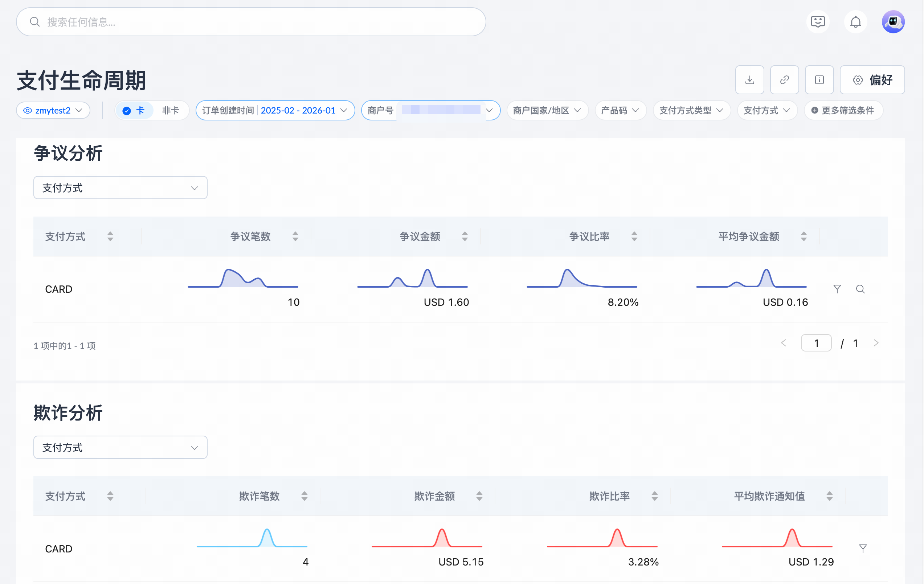Click the 偏好 preferences button
Image resolution: width=924 pixels, height=584 pixels.
coord(872,80)
